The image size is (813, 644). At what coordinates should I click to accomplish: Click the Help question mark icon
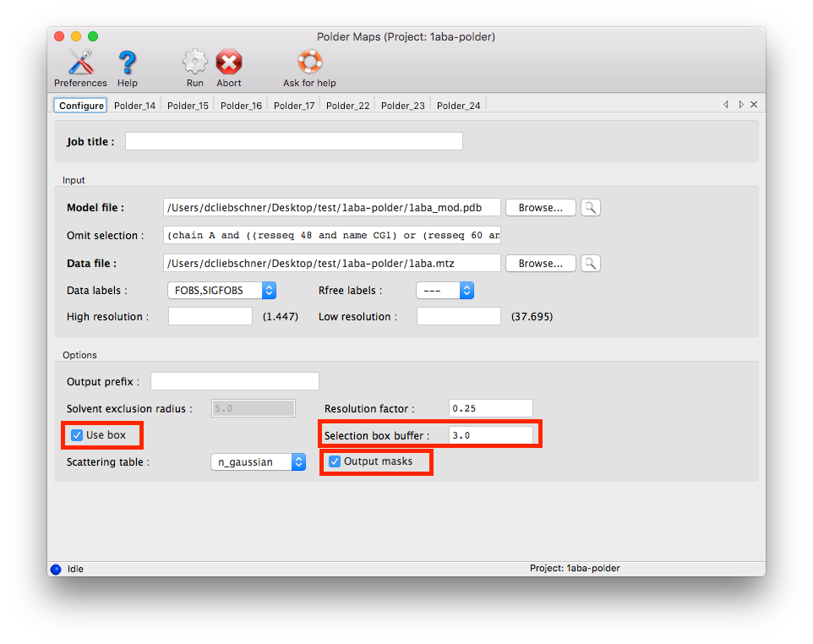tap(127, 63)
